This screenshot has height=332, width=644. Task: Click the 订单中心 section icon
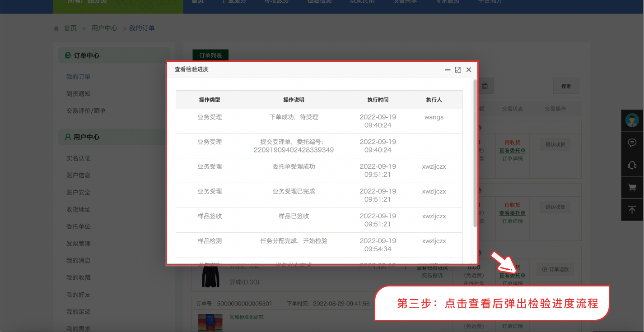pyautogui.click(x=68, y=55)
